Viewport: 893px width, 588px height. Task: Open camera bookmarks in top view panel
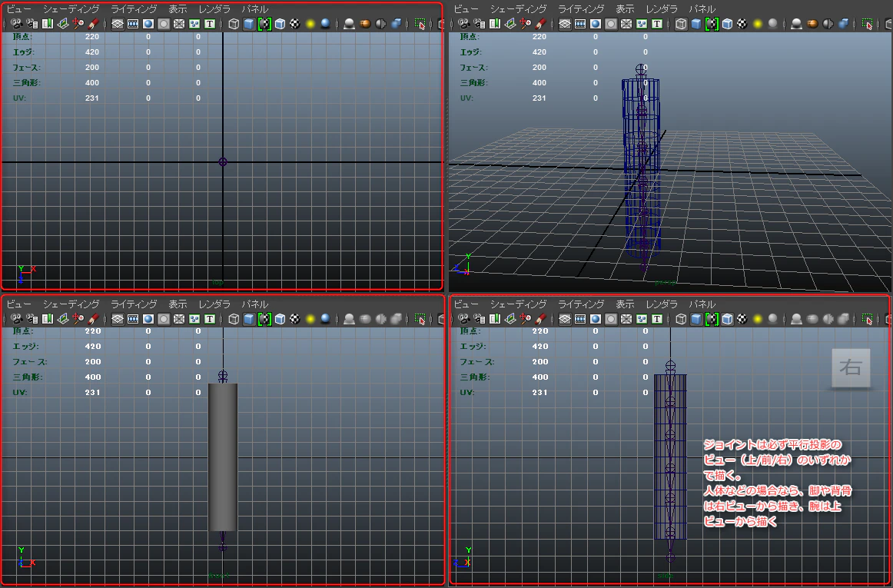click(x=48, y=24)
